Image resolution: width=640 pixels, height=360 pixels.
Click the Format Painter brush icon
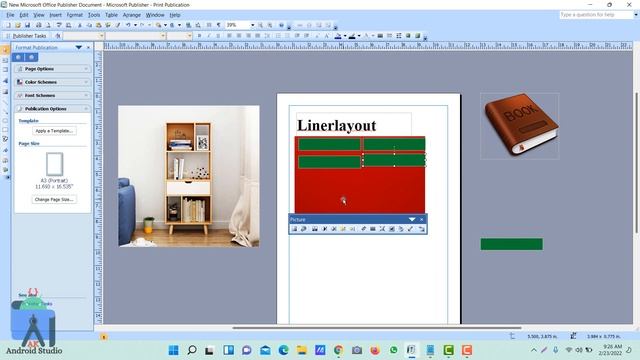pyautogui.click(x=118, y=25)
